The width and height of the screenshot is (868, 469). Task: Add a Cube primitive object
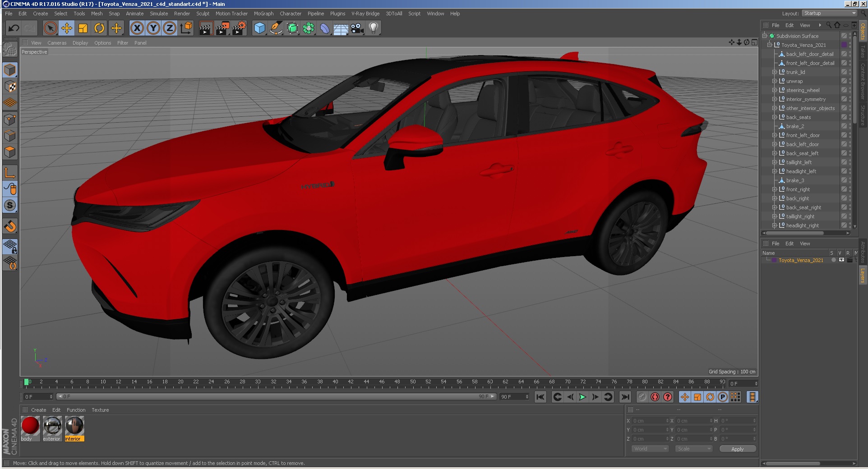[260, 28]
